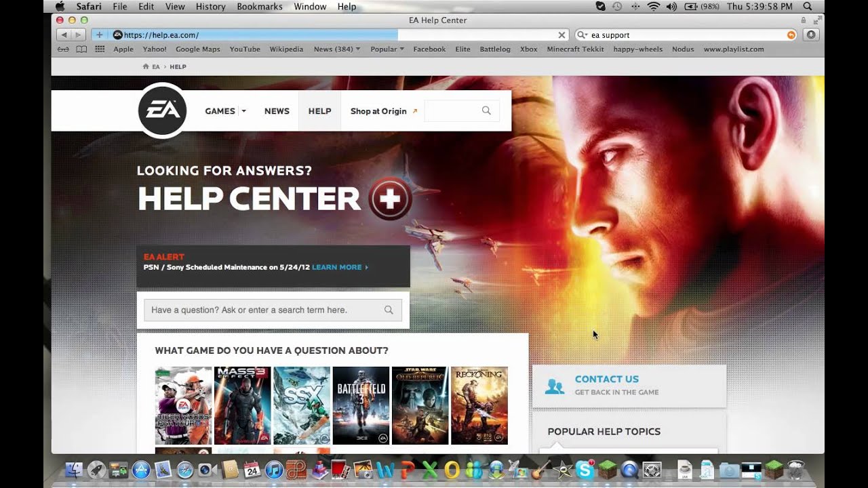Open the Reading List glasses icon
This screenshot has height=488, width=868.
[63, 49]
